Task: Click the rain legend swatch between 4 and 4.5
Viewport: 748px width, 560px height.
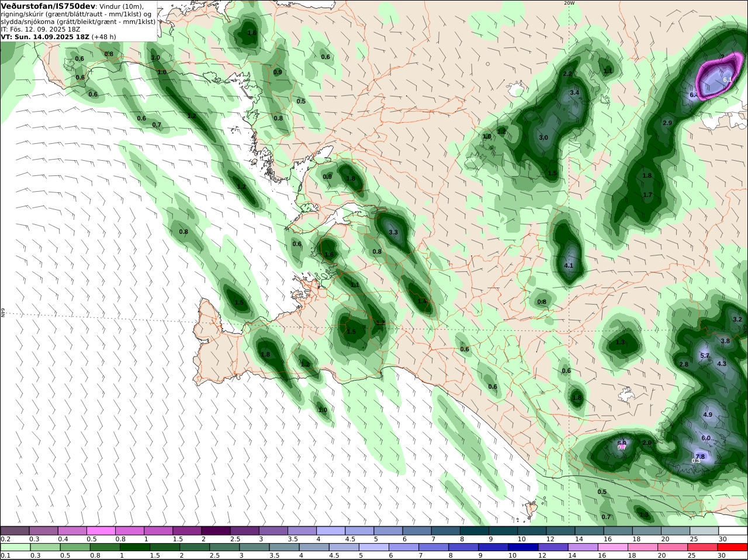Action: point(313,547)
